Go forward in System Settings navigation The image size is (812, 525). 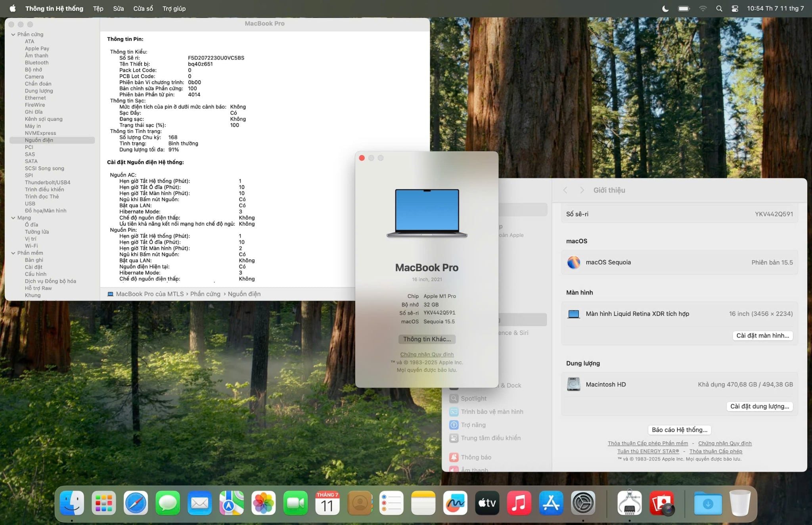[x=582, y=190]
